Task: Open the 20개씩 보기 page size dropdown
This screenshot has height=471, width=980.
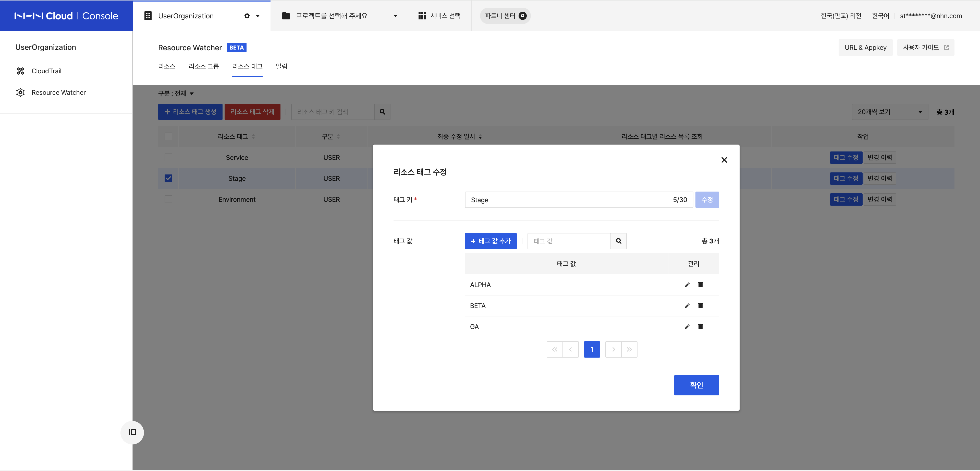Action: pyautogui.click(x=890, y=112)
